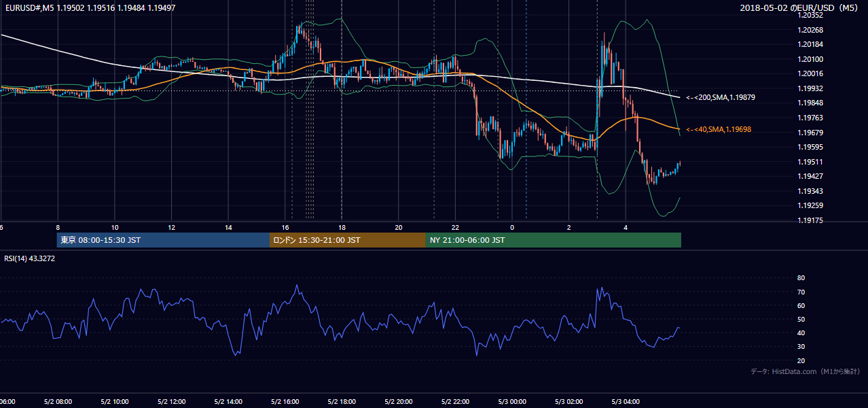This screenshot has width=868, height=408.
Task: Click the 東京 08:00-15:30 JST session bar
Action: coord(163,240)
